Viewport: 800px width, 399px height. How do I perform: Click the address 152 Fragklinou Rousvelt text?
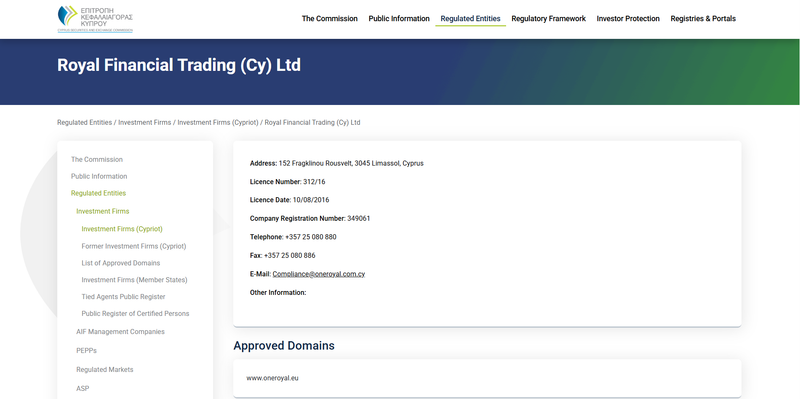(x=351, y=164)
